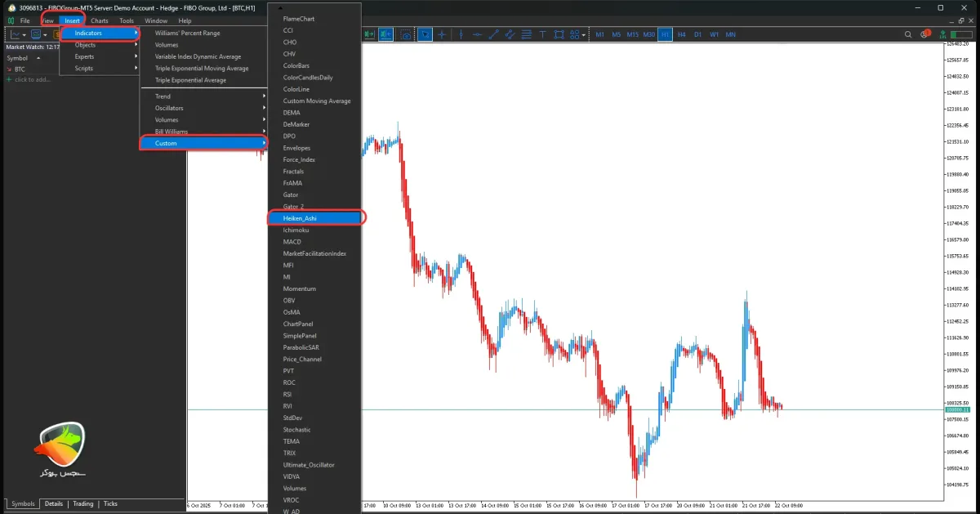Switch to M1 timeframe
The width and height of the screenshot is (980, 514).
[600, 34]
